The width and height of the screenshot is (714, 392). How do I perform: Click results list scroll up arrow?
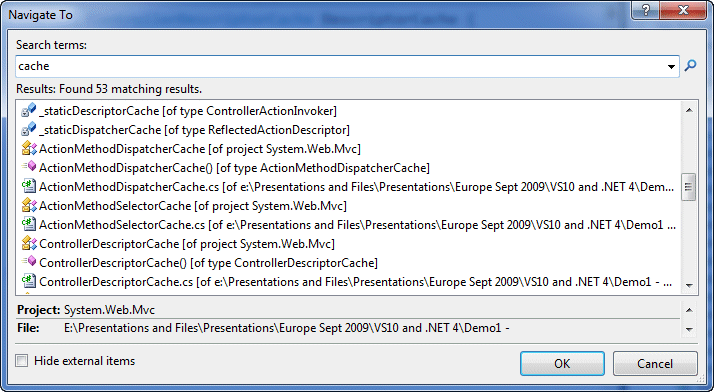point(689,110)
